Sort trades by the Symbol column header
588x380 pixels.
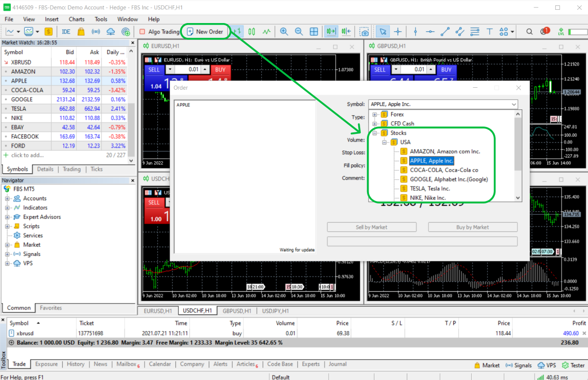pos(25,323)
